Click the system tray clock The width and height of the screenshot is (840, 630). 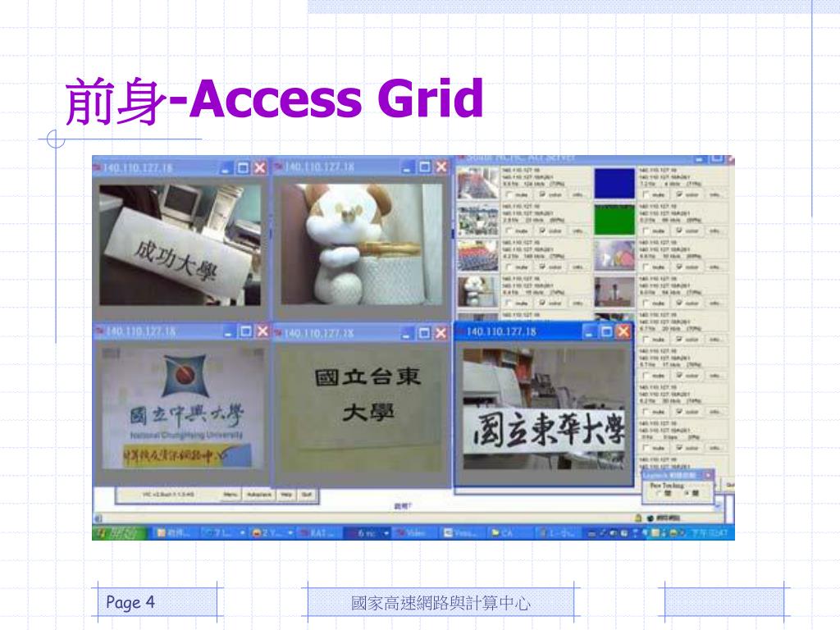(709, 532)
